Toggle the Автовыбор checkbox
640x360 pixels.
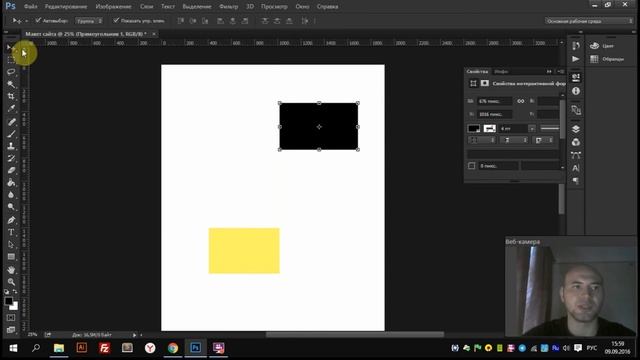(x=38, y=20)
